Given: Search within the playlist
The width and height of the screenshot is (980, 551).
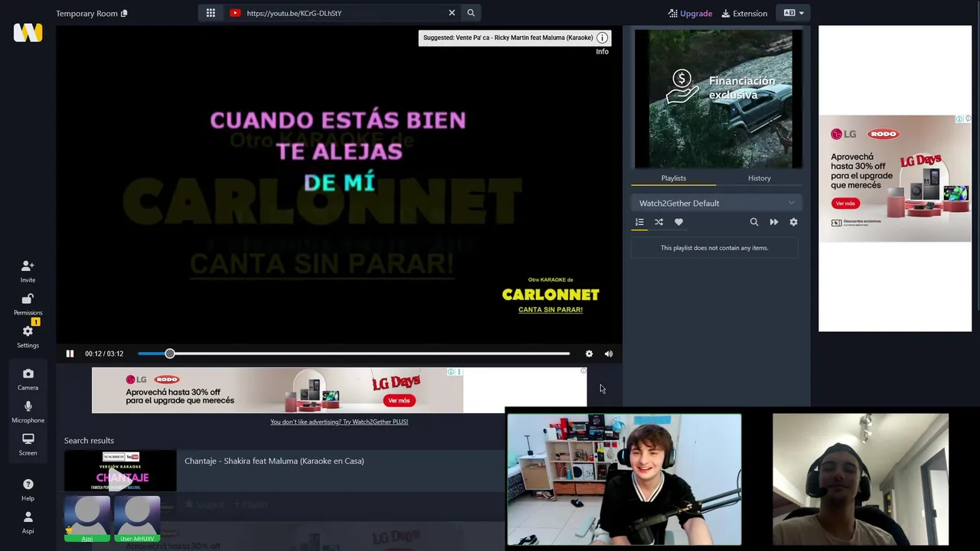Looking at the screenshot, I should tap(754, 222).
